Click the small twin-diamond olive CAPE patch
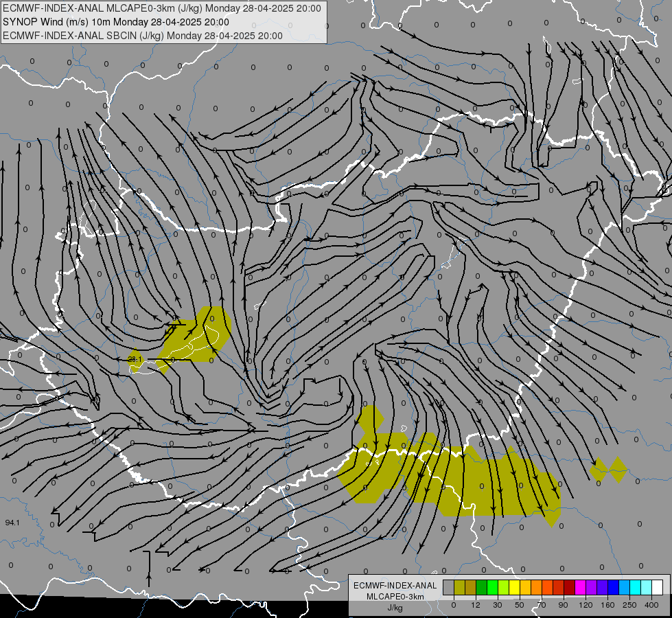 pyautogui.click(x=609, y=470)
